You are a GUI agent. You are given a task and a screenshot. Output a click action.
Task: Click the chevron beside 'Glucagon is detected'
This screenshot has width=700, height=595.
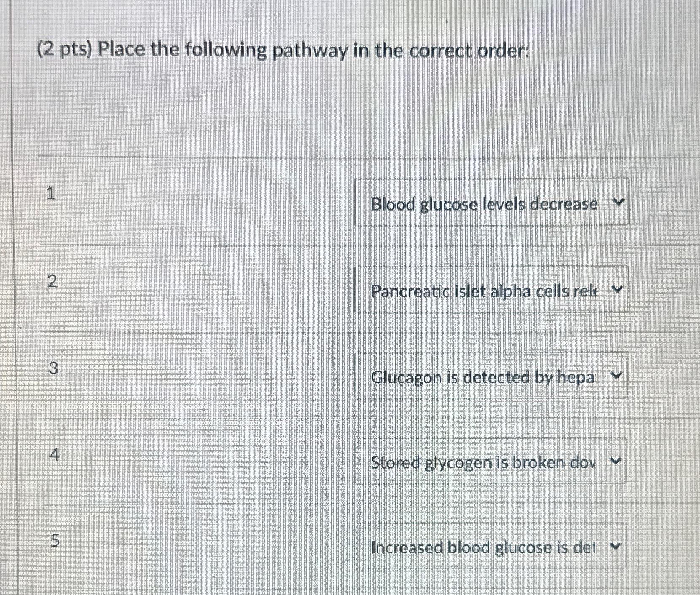pyautogui.click(x=617, y=376)
